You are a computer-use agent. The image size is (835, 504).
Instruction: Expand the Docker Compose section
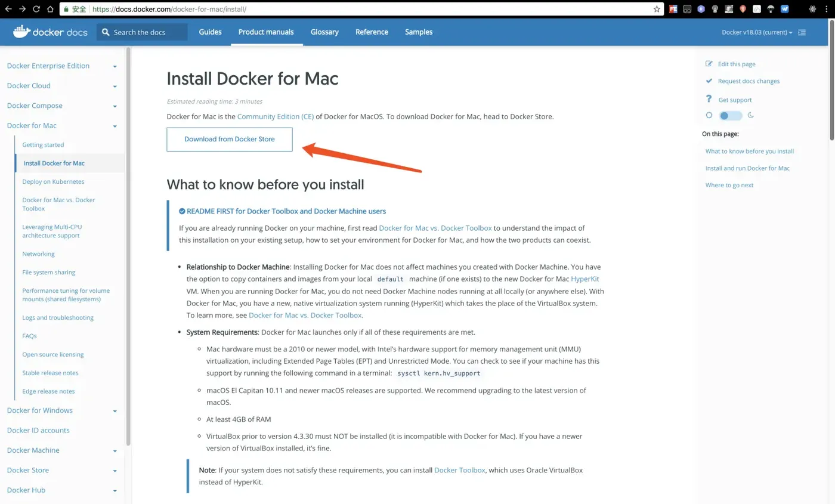[x=115, y=106]
